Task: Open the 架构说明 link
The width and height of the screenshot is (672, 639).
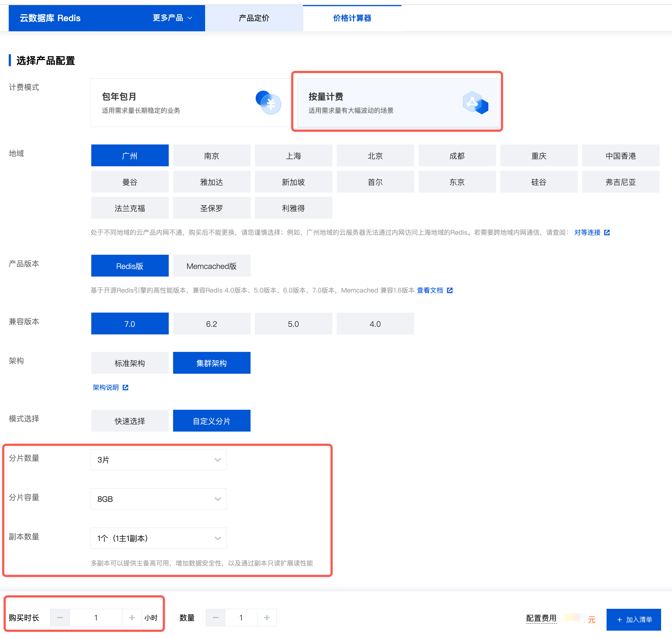Action: click(x=106, y=388)
